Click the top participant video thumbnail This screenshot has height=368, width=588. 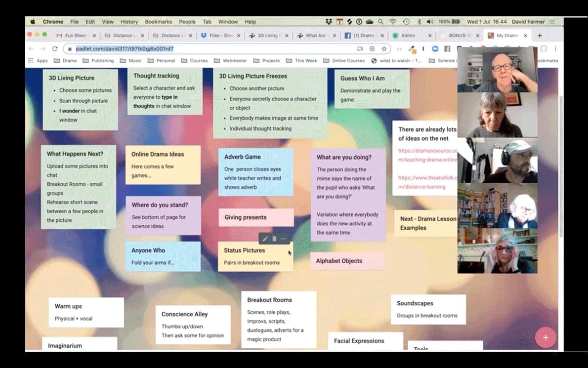497,70
